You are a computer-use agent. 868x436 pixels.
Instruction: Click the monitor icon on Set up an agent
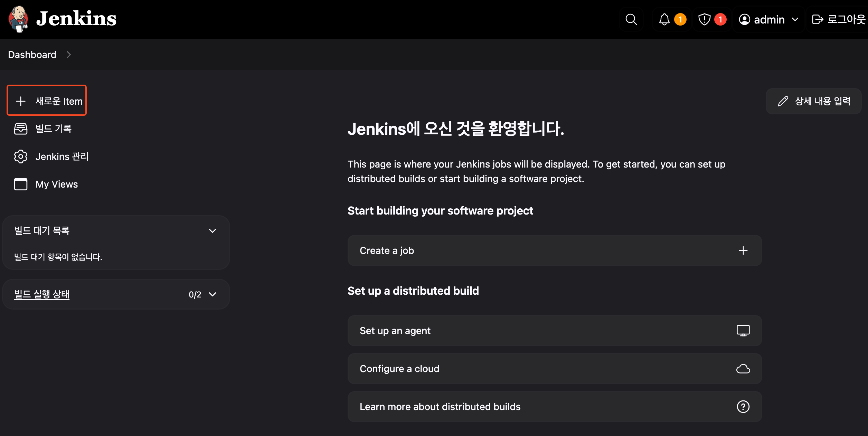(x=743, y=331)
